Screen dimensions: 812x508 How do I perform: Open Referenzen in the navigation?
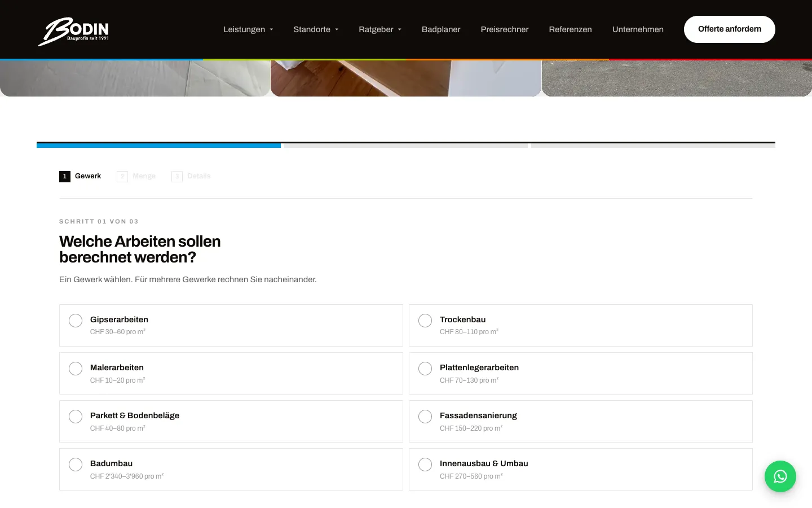[570, 29]
